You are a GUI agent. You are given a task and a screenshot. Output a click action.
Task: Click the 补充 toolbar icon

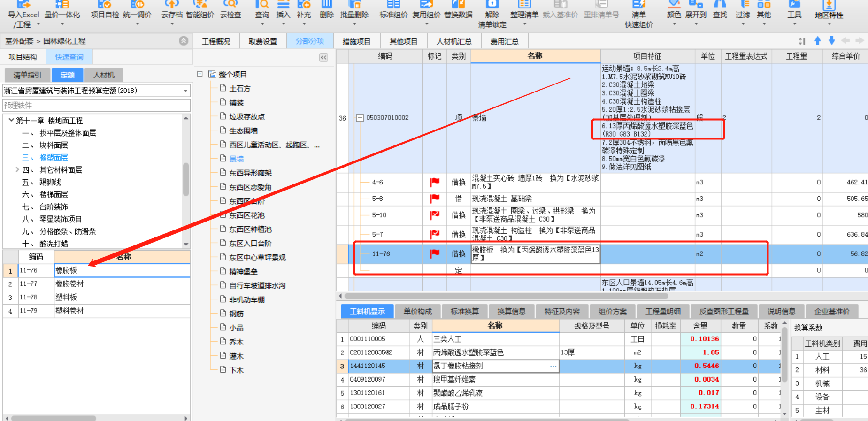[x=304, y=10]
